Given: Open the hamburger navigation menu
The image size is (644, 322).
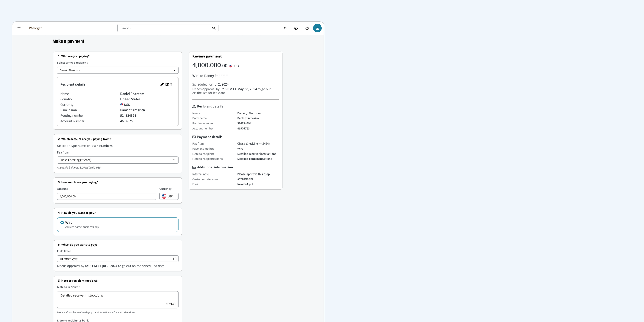Looking at the screenshot, I should point(19,28).
